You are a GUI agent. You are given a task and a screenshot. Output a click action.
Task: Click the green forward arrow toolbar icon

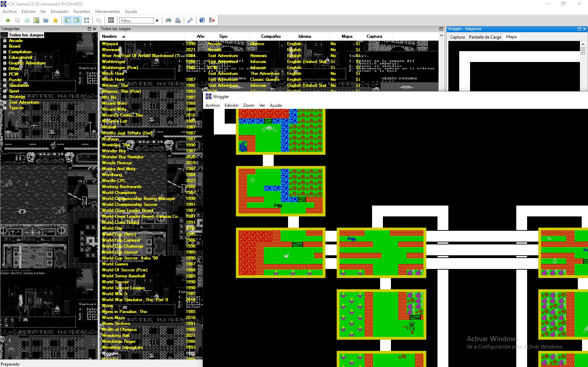tap(8, 20)
